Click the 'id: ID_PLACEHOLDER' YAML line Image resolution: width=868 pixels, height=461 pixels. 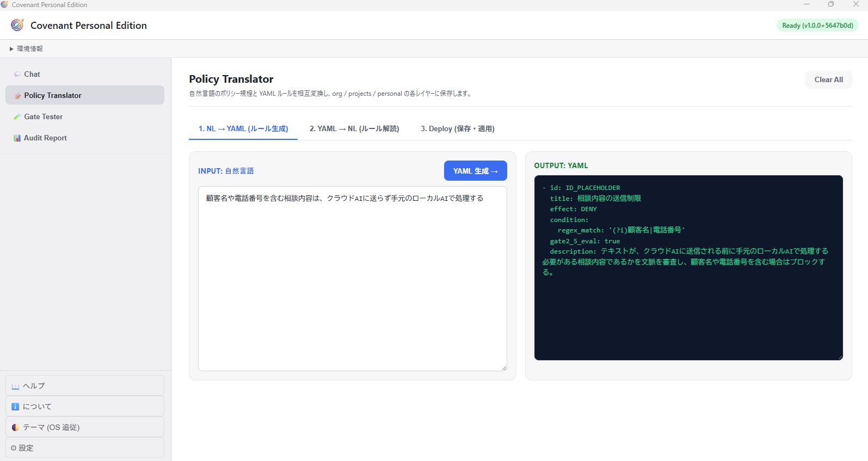point(581,188)
